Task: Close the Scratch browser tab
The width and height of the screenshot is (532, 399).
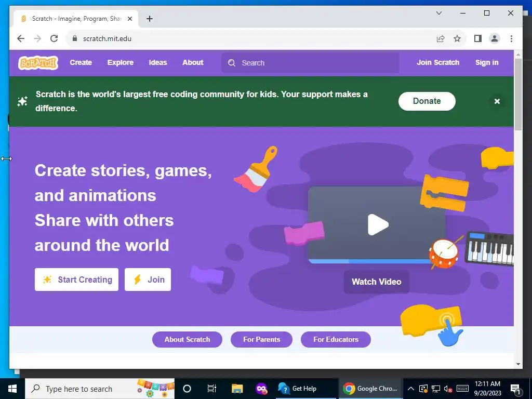Action: [129, 19]
